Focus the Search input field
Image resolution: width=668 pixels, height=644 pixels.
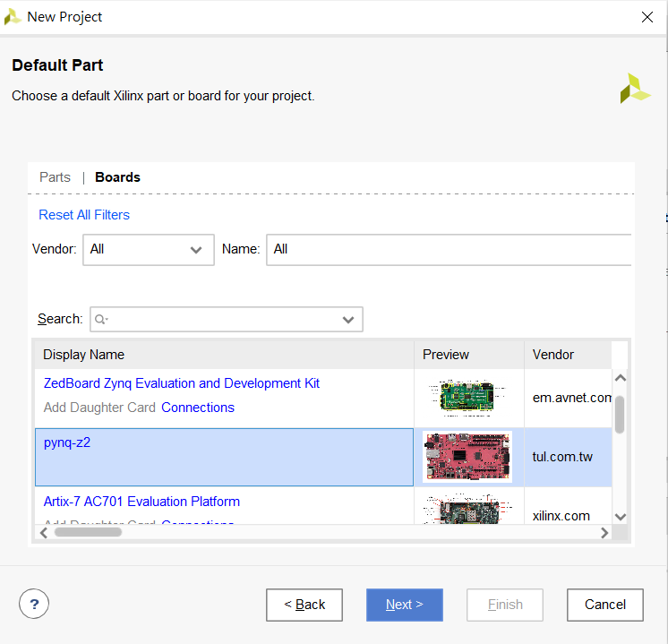(227, 319)
